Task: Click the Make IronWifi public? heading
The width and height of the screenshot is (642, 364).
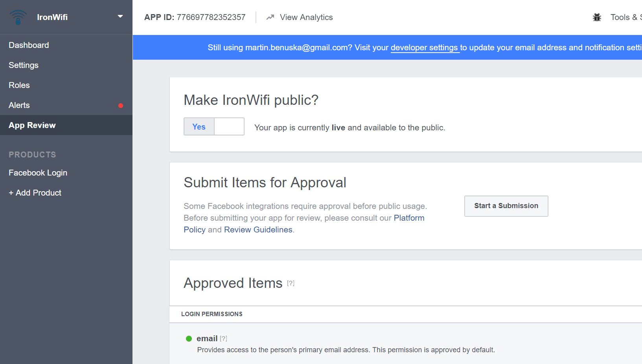Action: (x=251, y=100)
